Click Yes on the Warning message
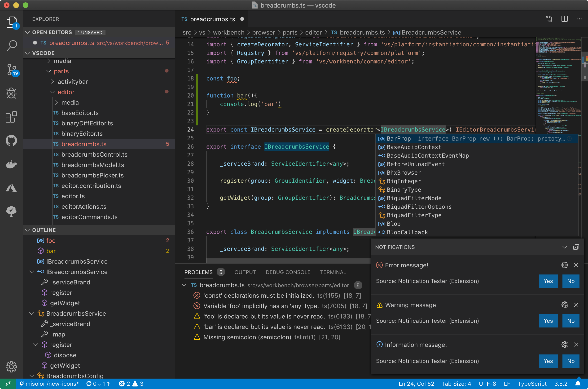This screenshot has height=389, width=588. tap(548, 321)
